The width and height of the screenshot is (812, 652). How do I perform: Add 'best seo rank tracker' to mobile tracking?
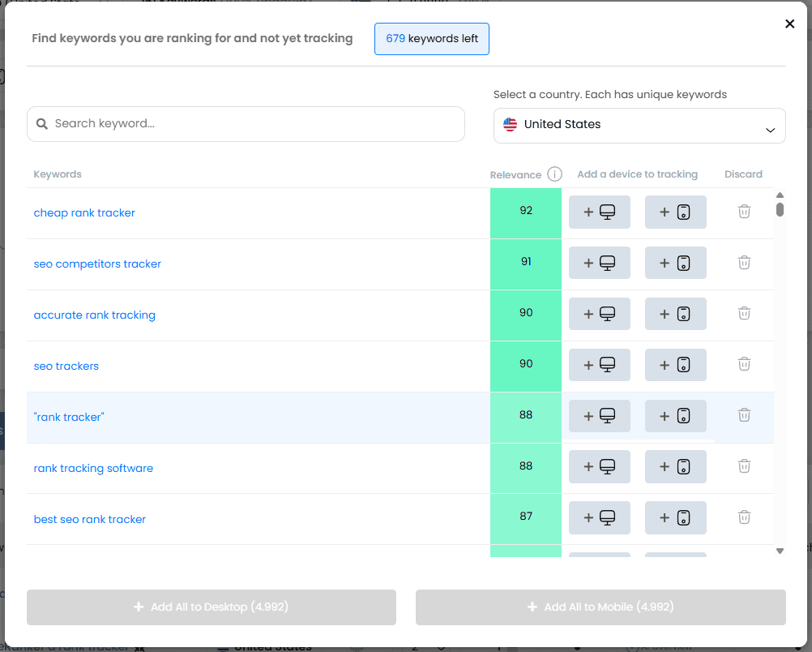tap(675, 518)
